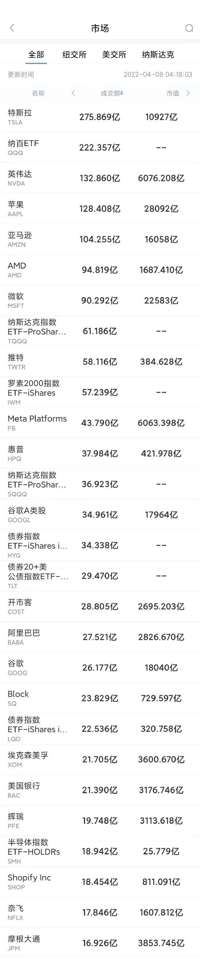Viewport: 200px width, 980px height.
Task: Open the 阿里巴巴 BABA row
Action: [100, 637]
